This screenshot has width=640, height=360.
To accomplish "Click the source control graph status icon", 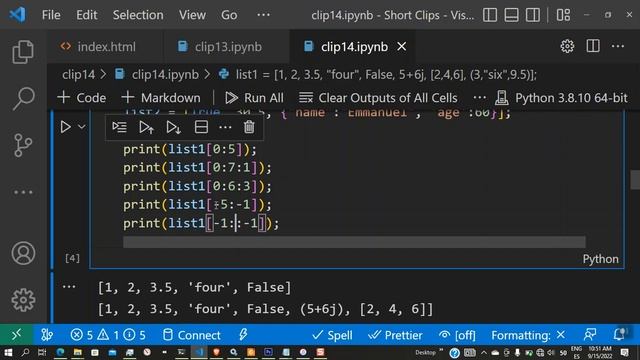I will pyautogui.click(x=47, y=335).
